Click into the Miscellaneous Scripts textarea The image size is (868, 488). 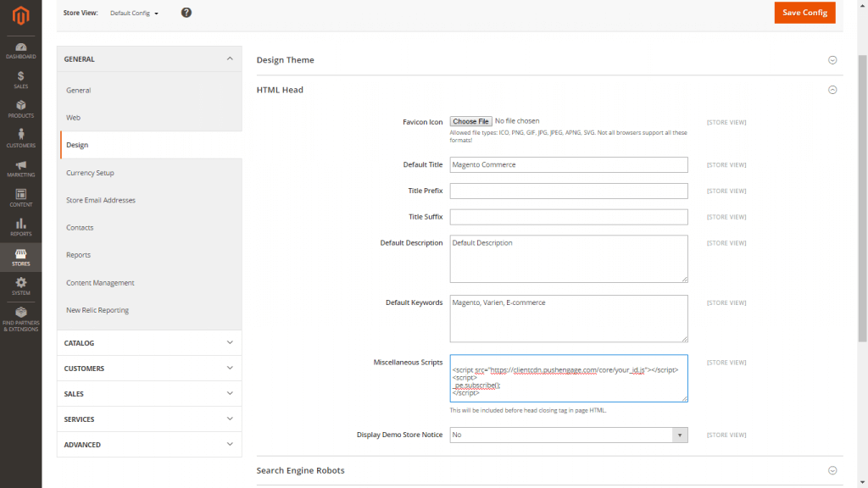coord(569,379)
